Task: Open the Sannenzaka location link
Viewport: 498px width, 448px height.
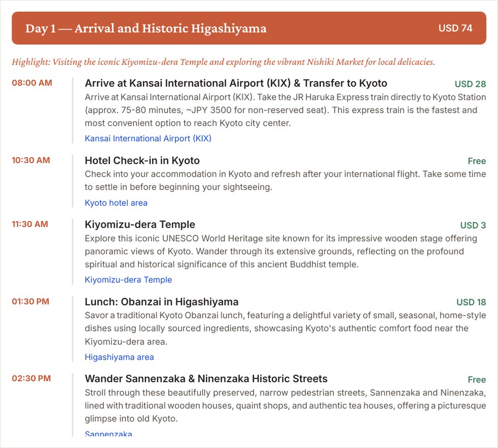Action: (x=109, y=433)
